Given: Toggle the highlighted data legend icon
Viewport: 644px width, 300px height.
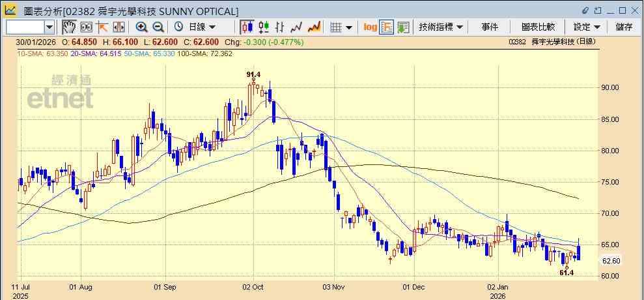Looking at the screenshot, I should point(387,27).
